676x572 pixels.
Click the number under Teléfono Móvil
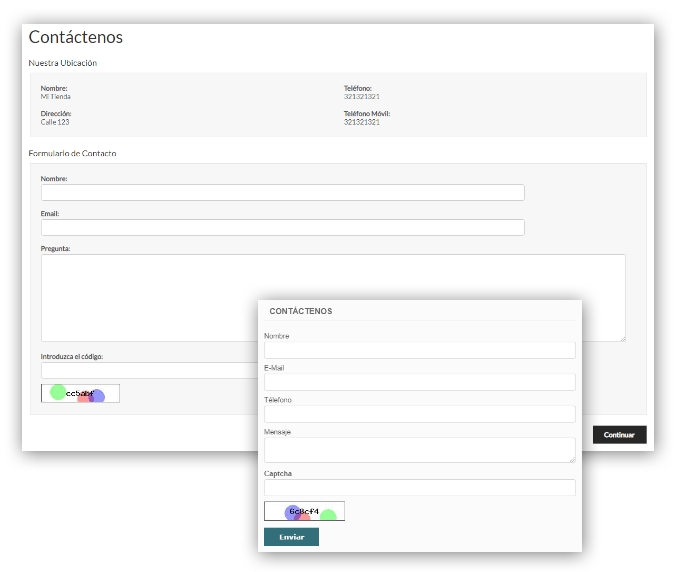[x=361, y=122]
